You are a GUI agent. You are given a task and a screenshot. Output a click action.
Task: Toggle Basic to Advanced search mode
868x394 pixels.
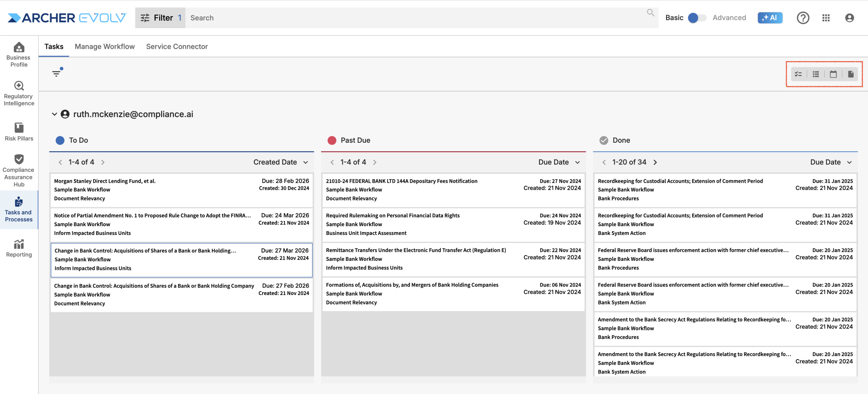(x=697, y=18)
